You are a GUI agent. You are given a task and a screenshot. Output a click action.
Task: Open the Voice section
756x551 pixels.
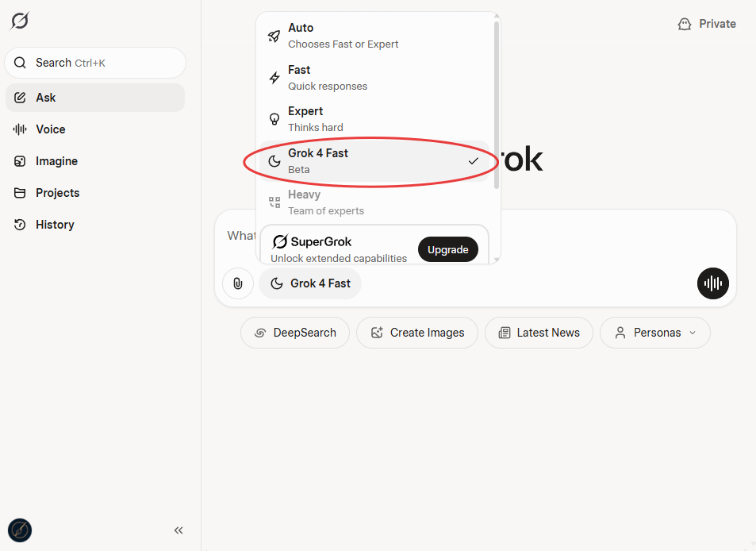click(x=95, y=129)
